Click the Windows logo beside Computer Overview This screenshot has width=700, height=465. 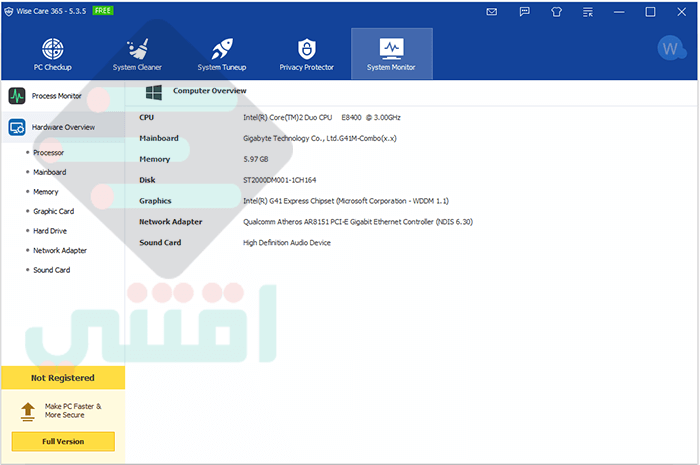(x=154, y=92)
